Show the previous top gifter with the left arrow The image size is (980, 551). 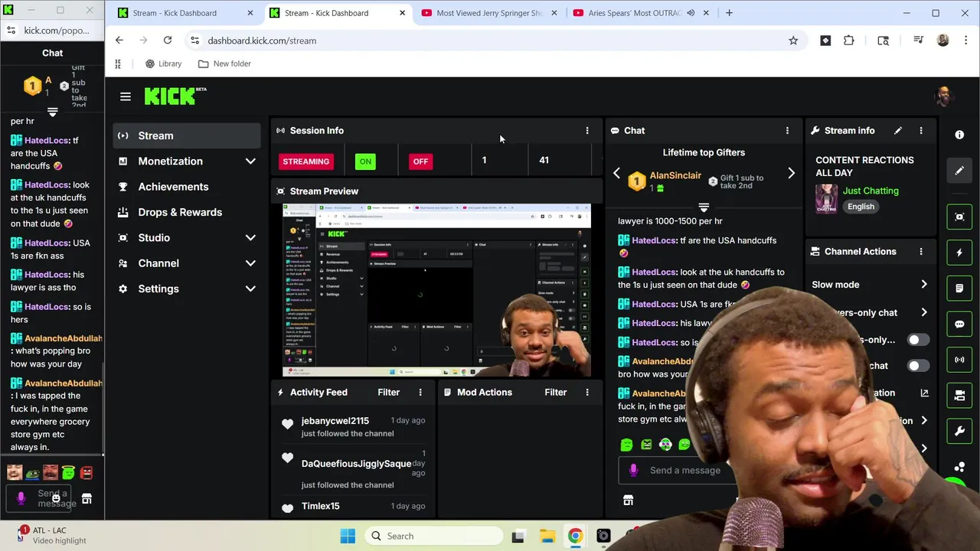click(616, 174)
